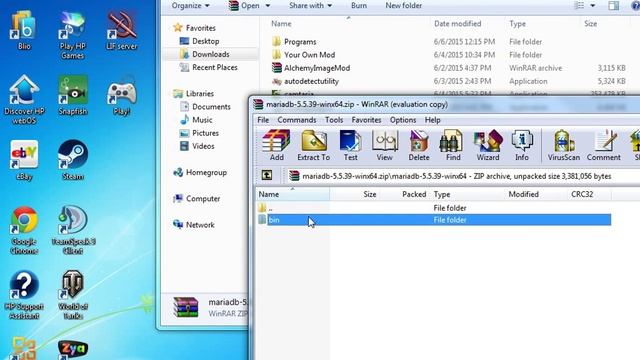Click the Test archive icon
Image resolution: width=640 pixels, height=360 pixels.
[350, 146]
